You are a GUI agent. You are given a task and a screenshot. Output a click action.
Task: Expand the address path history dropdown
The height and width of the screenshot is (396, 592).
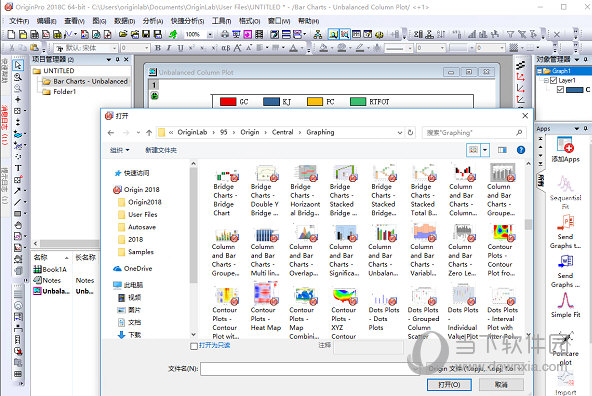pyautogui.click(x=399, y=133)
